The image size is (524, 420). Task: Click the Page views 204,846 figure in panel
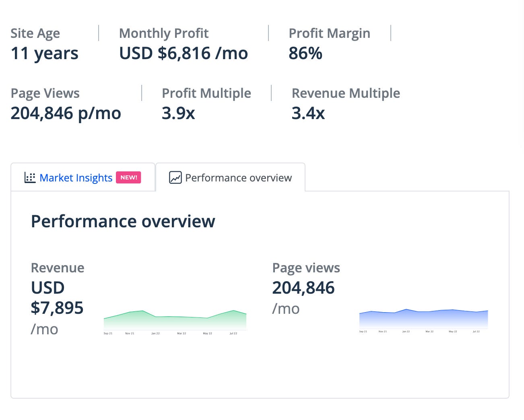[x=303, y=288]
